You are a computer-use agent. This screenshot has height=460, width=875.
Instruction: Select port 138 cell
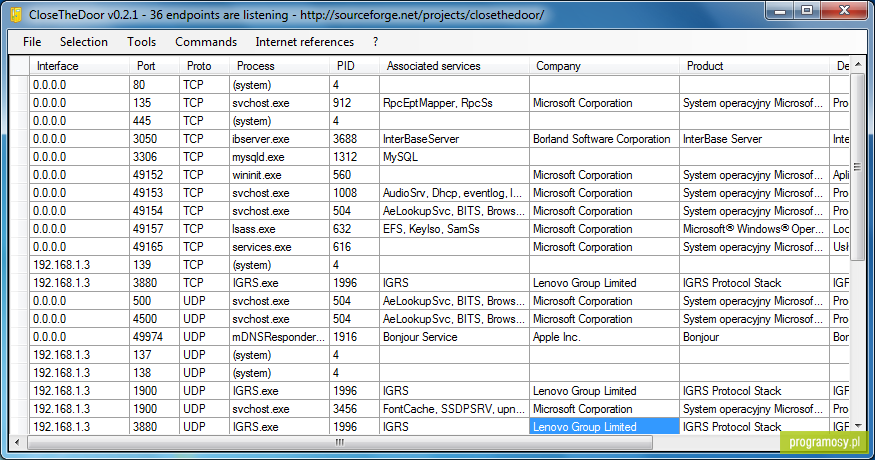(155, 372)
